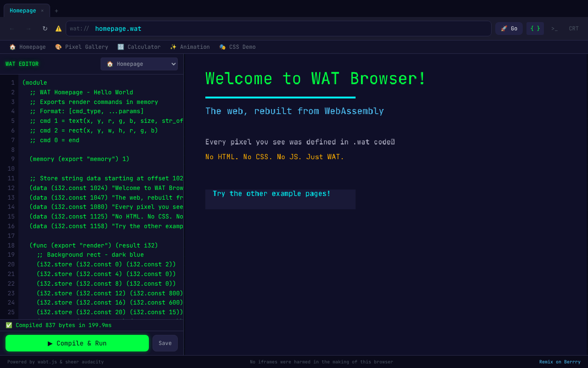Click 'No iframes were harmed' footer text

(322, 362)
